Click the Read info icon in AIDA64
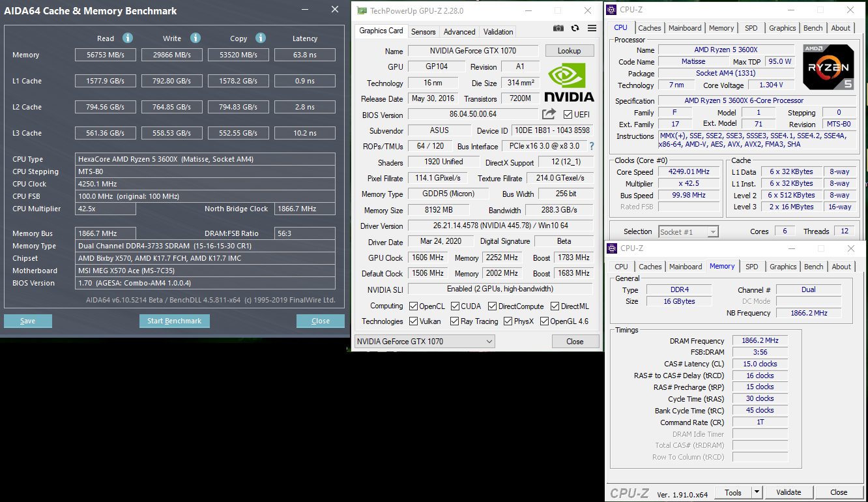This screenshot has height=502, width=868. click(128, 38)
